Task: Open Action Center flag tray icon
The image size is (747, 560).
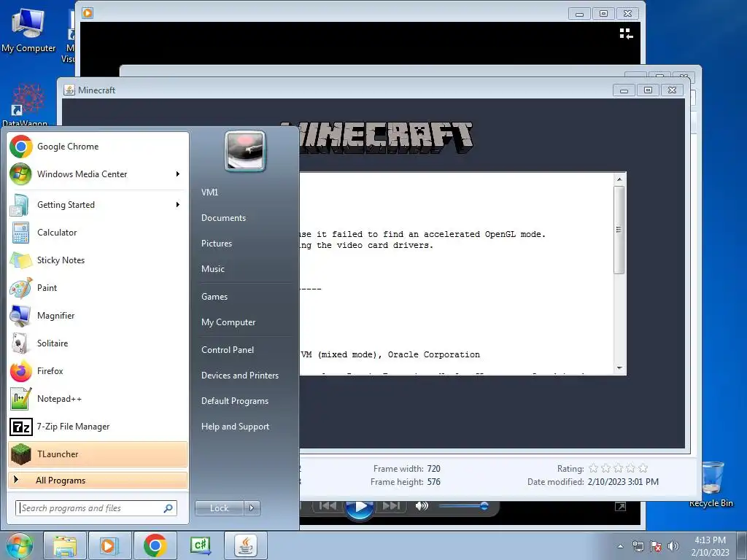Action: (656, 546)
